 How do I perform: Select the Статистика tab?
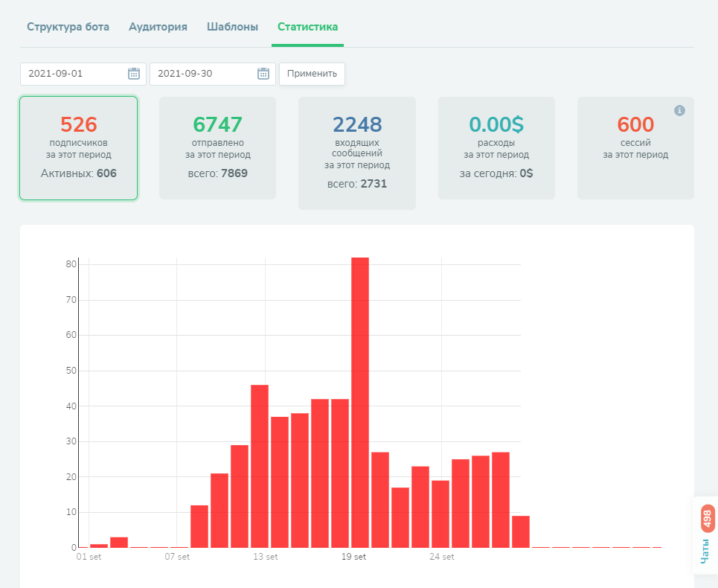tap(308, 27)
